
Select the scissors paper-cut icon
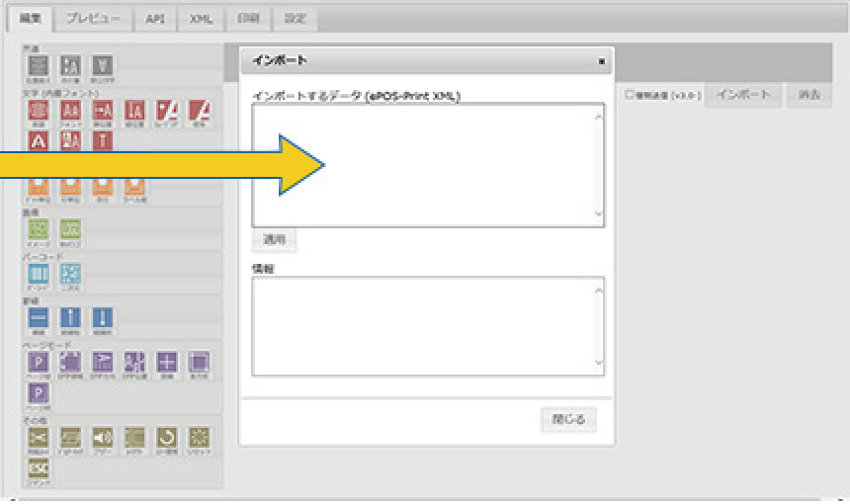pyautogui.click(x=39, y=437)
